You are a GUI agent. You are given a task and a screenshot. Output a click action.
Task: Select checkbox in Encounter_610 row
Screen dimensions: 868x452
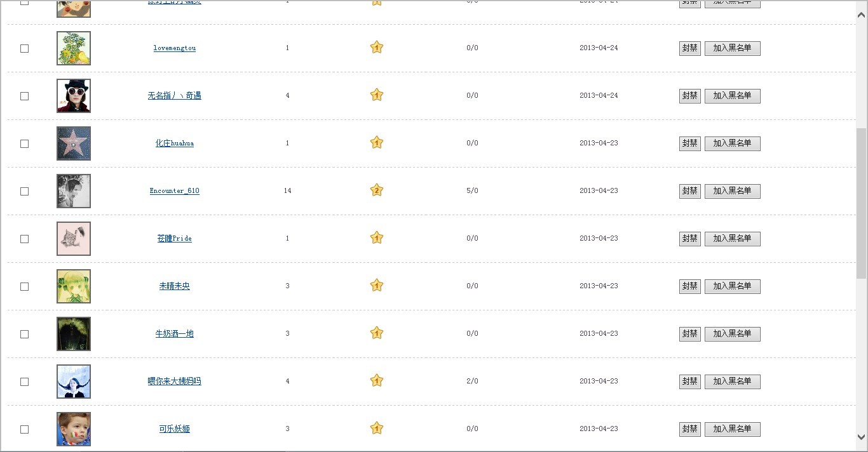pyautogui.click(x=25, y=191)
